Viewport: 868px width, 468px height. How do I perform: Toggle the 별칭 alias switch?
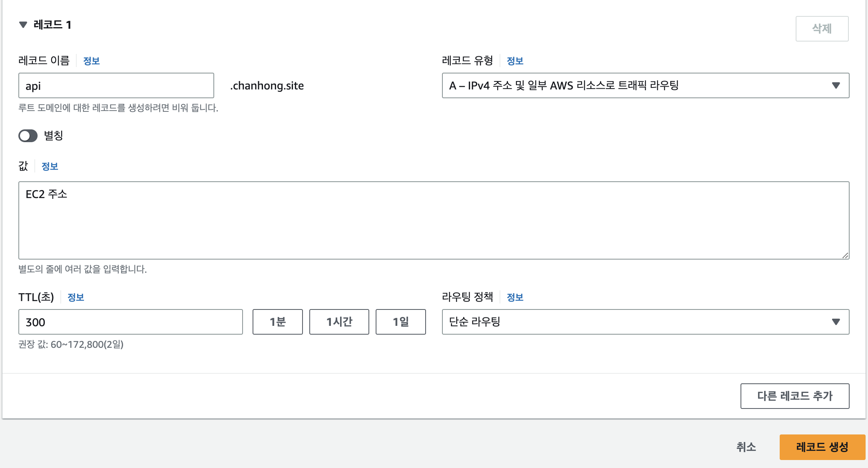coord(28,136)
